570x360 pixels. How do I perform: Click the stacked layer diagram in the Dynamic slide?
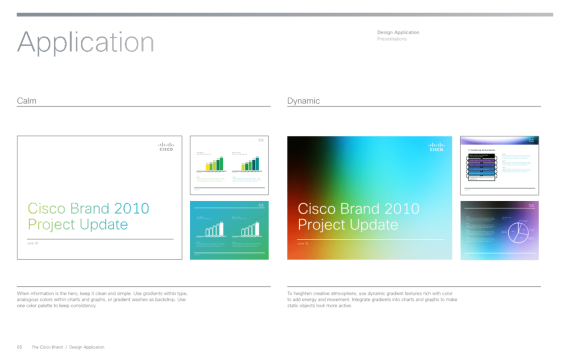[x=482, y=167]
